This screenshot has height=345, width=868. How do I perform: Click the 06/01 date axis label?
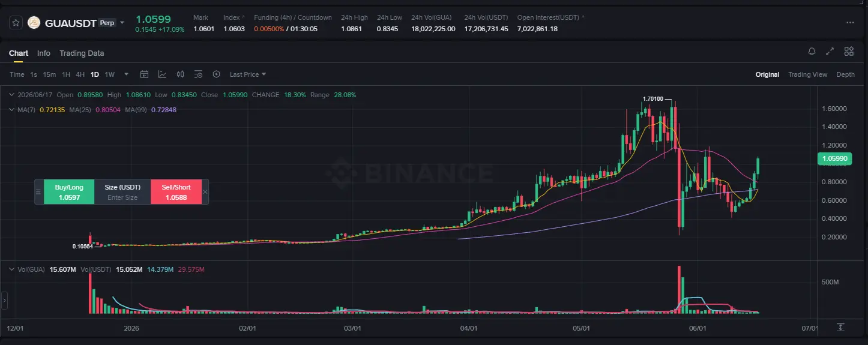pos(697,328)
